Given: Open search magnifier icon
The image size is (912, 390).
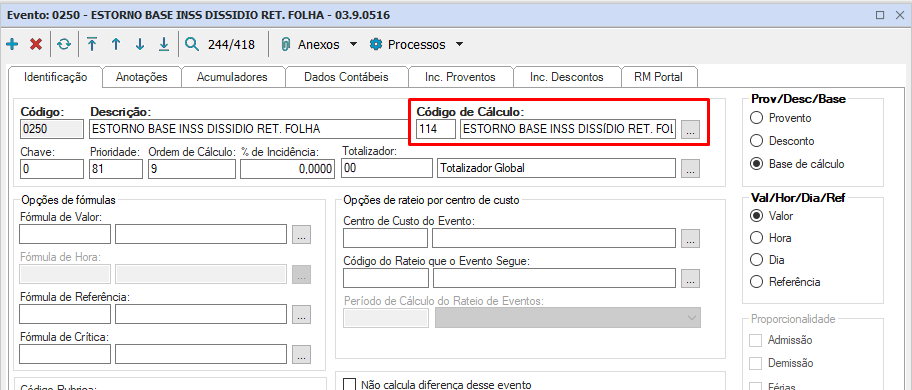Looking at the screenshot, I should tap(191, 44).
